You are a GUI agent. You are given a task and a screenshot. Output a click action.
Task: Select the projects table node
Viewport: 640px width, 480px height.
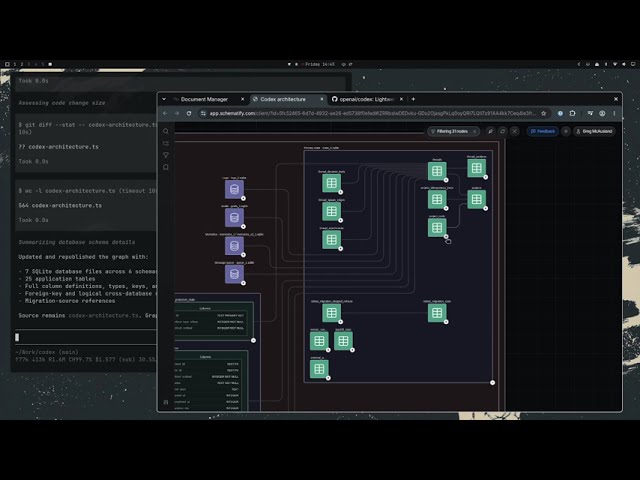476,199
